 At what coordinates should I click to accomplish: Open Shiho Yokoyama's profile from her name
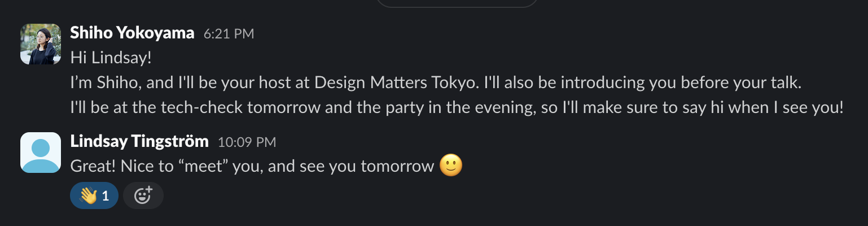[132, 33]
